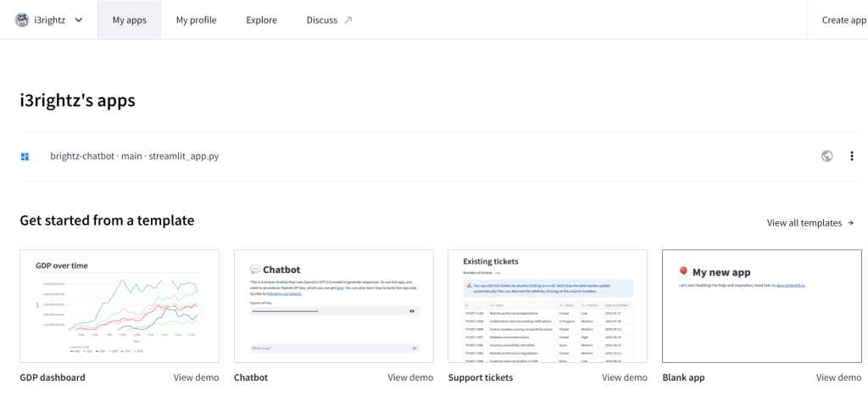The image size is (868, 396).
Task: Select the Support tickets template thumbnail
Action: click(x=548, y=306)
